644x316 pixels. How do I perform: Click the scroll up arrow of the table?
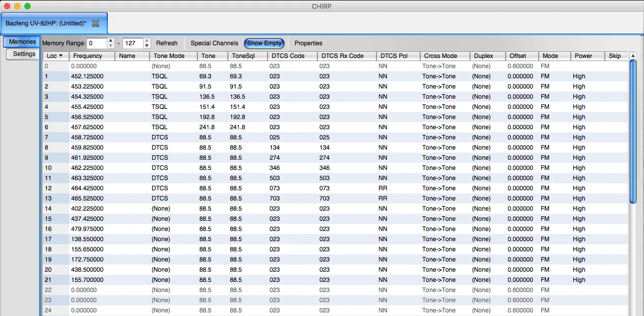tap(633, 56)
